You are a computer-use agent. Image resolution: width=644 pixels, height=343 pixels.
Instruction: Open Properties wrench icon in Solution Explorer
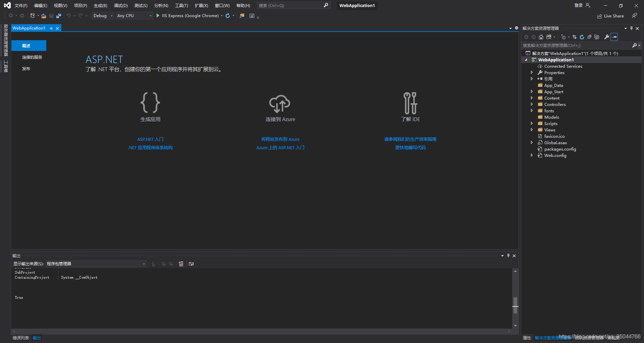point(607,37)
